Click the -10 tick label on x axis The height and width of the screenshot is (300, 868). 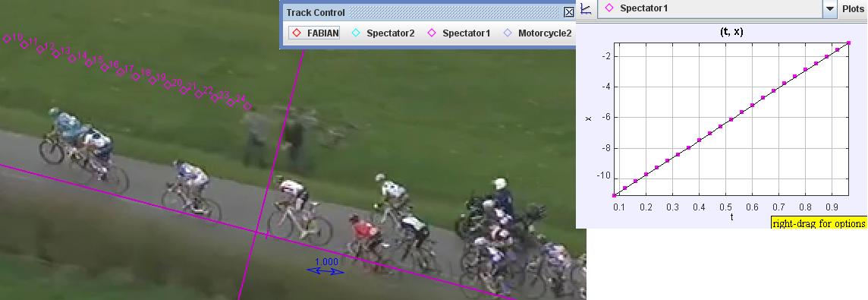[603, 176]
